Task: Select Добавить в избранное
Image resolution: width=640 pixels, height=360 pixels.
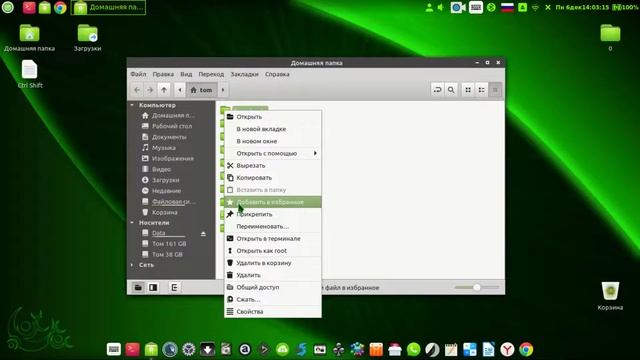Action: (273, 202)
